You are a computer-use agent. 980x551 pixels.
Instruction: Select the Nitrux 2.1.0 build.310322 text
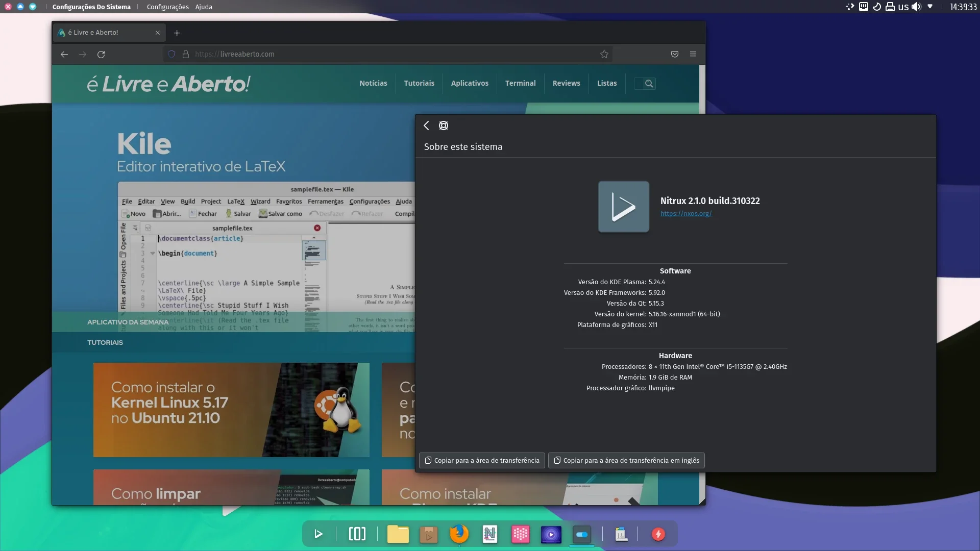point(710,201)
